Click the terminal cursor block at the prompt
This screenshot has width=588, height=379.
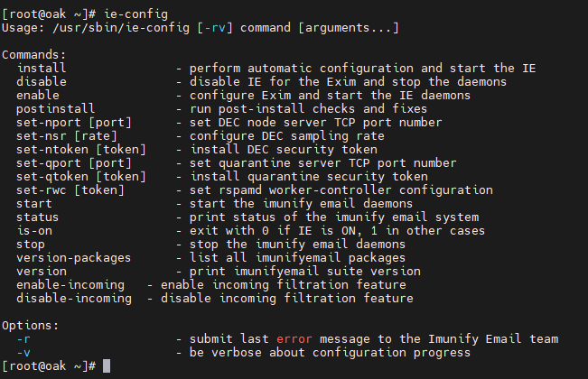(107, 365)
